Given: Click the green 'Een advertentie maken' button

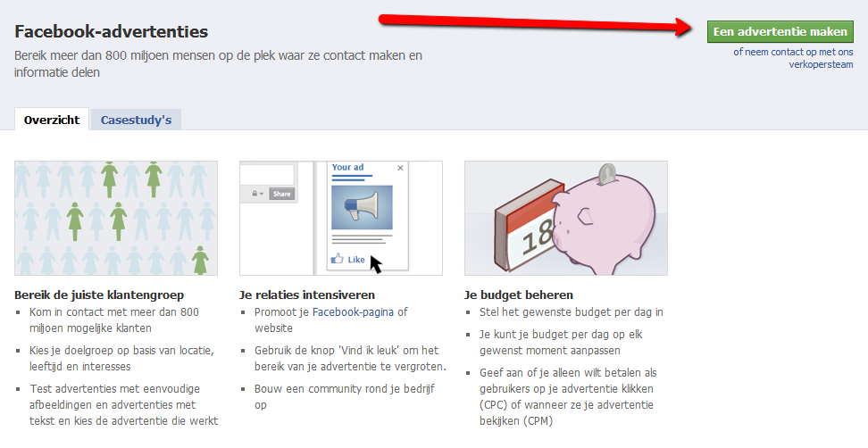Looking at the screenshot, I should [780, 31].
